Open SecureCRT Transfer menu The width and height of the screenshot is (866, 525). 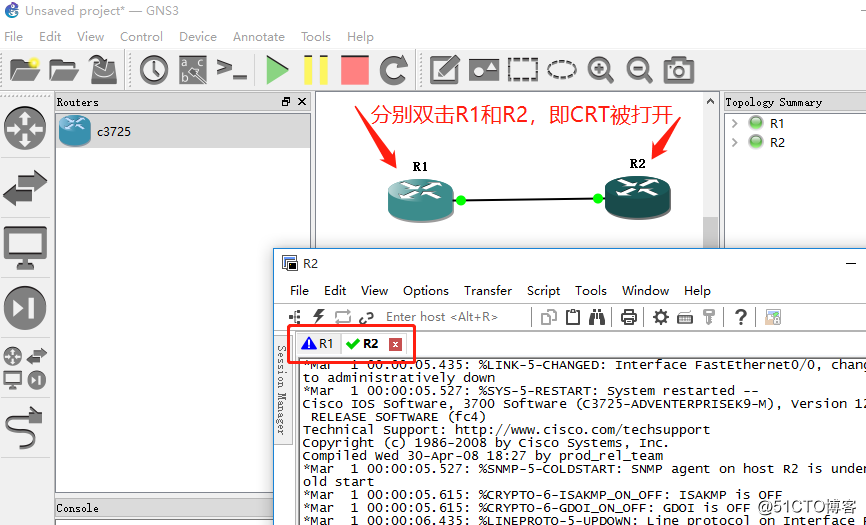(x=488, y=290)
